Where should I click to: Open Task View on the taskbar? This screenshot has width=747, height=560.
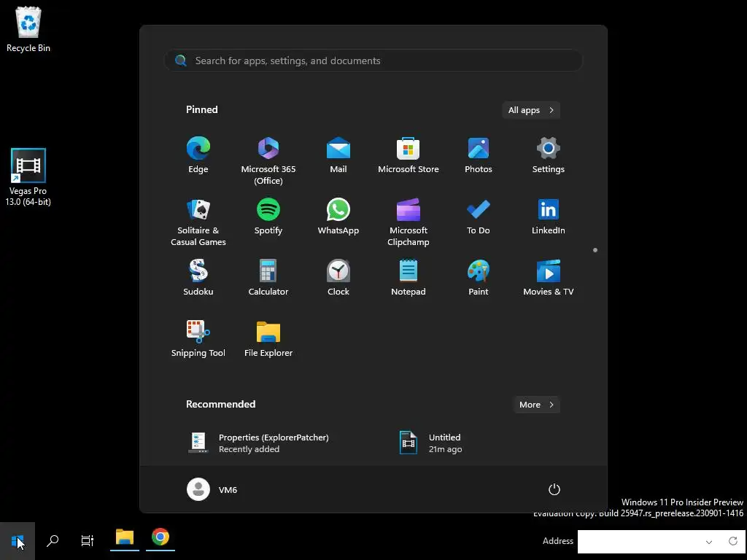pos(88,541)
